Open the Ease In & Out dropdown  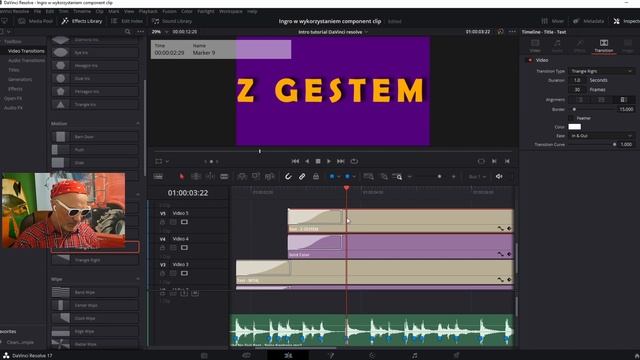click(601, 136)
